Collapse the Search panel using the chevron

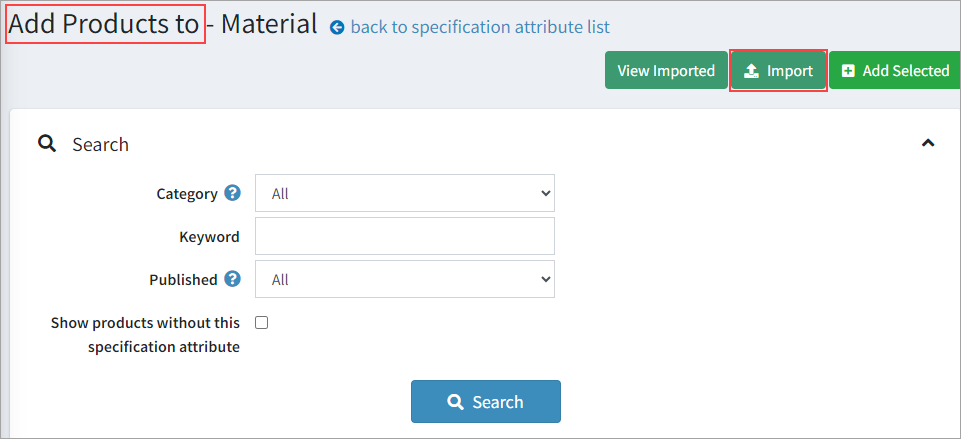(928, 143)
